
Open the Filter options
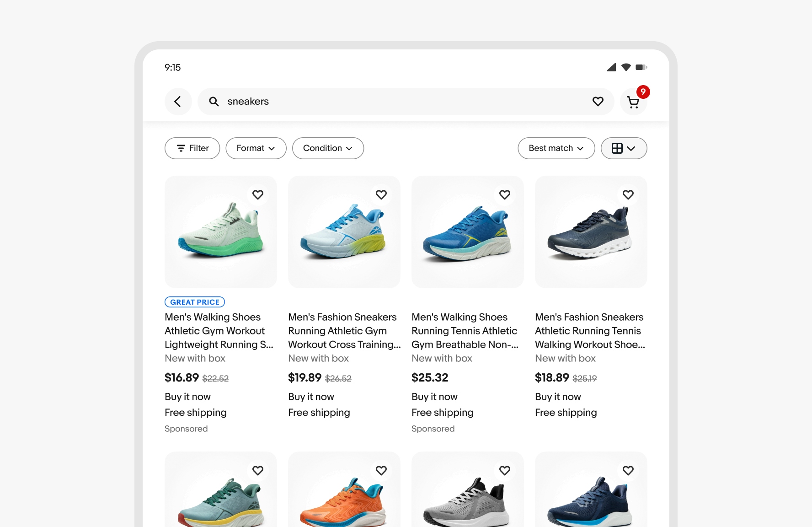[x=192, y=148]
